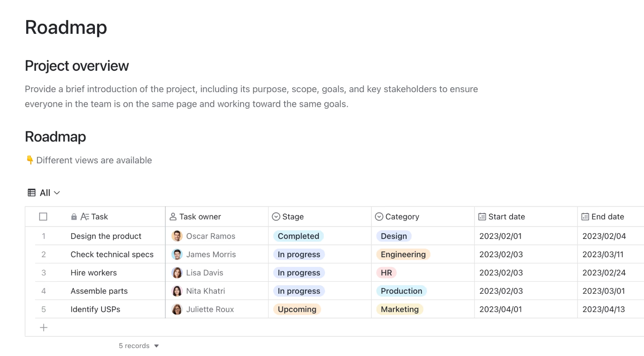Click the Upcoming stage tag
This screenshot has height=356, width=644.
click(x=297, y=309)
